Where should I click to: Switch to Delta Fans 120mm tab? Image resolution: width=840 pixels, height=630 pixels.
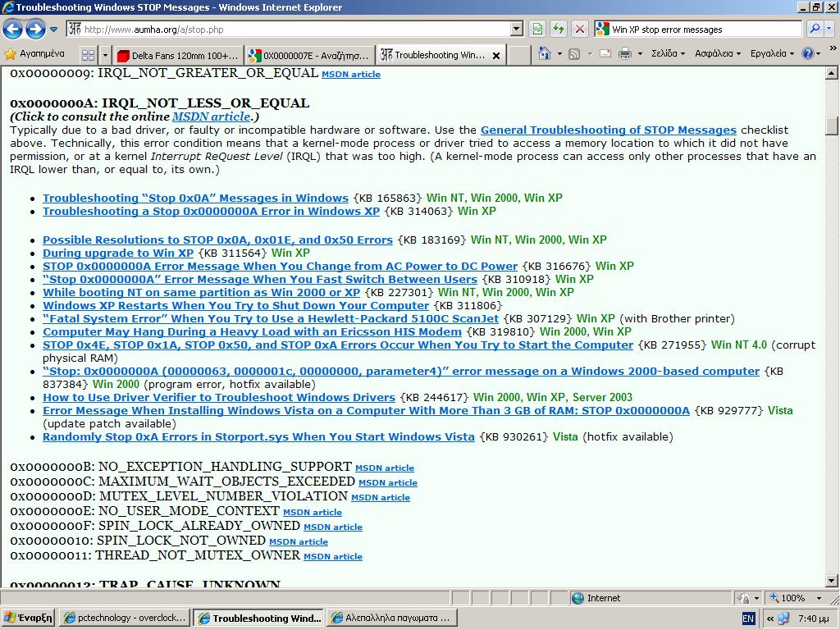tap(177, 55)
